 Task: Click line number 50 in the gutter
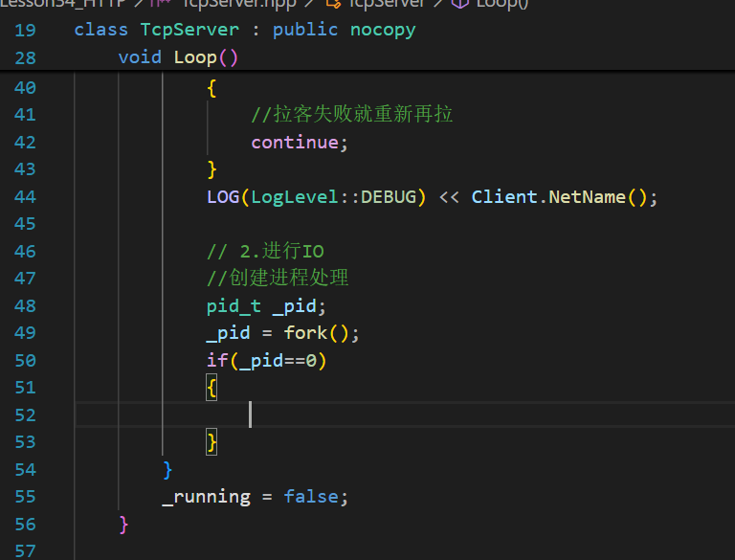[x=25, y=361]
